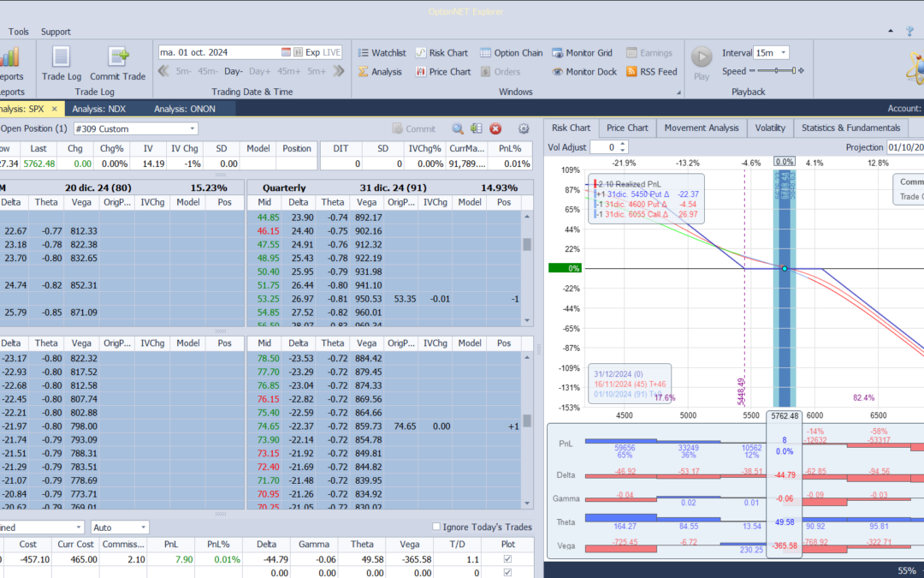Click the speed decrease minus icon
This screenshot has height=578, width=924.
pos(752,71)
